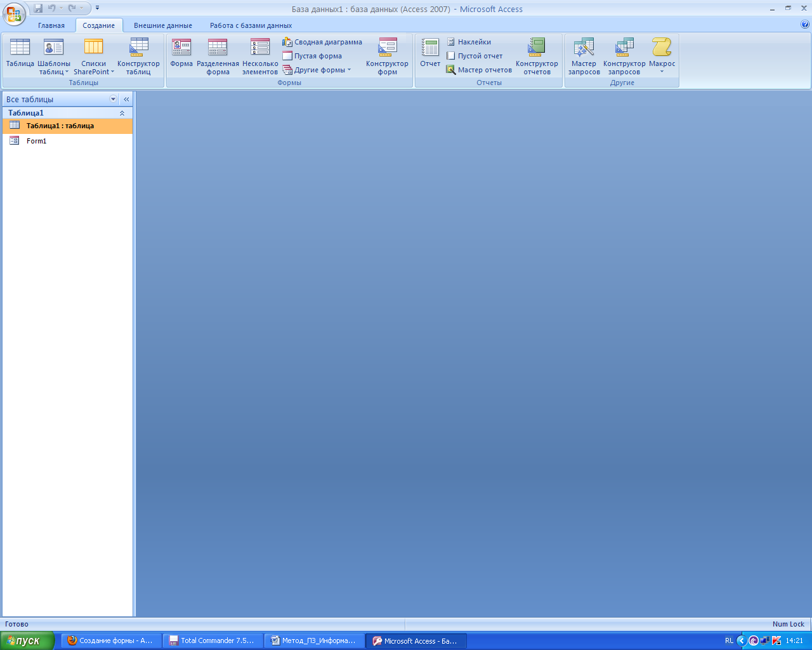Viewport: 812px width, 650px height.
Task: Expand hidden system tray icons arrow
Action: point(741,641)
